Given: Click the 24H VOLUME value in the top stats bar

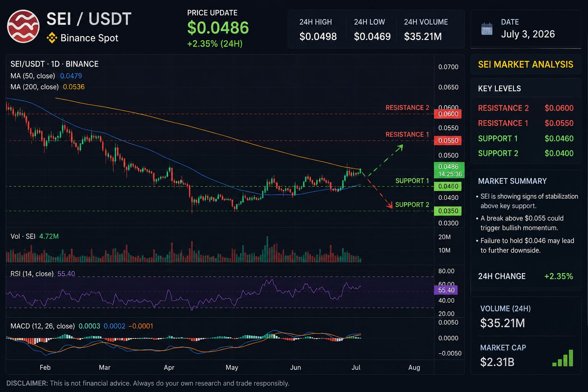Looking at the screenshot, I should [x=423, y=36].
